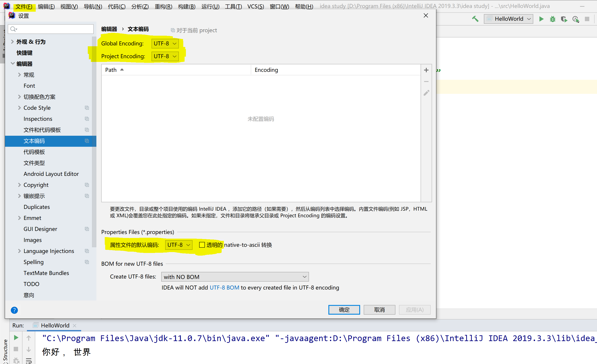Select Inspections in the settings tree
This screenshot has height=364, width=597.
pyautogui.click(x=38, y=119)
